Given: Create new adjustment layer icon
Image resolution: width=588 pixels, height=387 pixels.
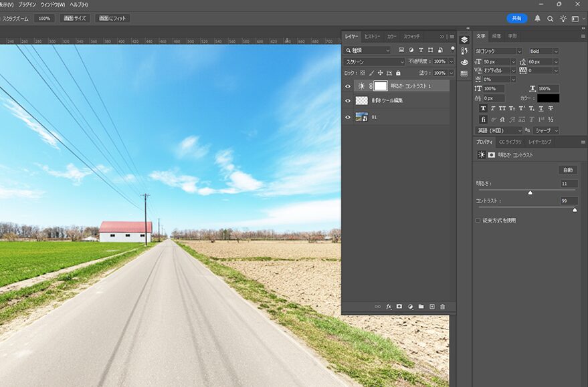Looking at the screenshot, I should 410,306.
